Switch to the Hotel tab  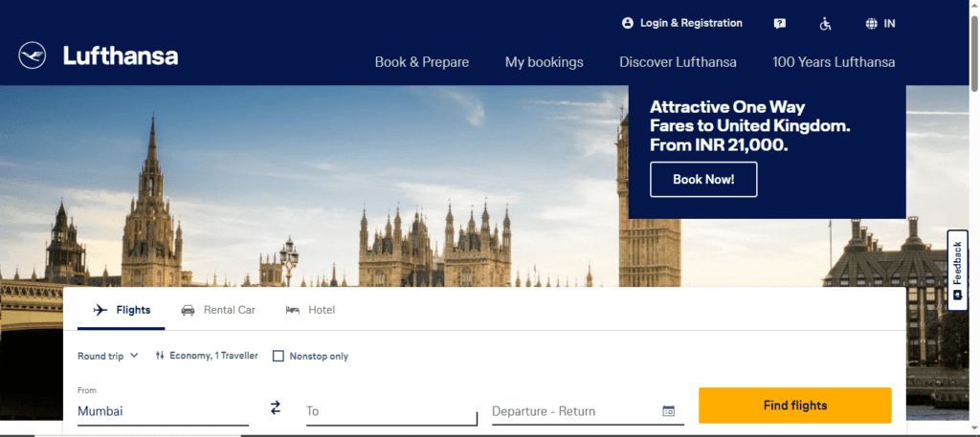click(x=311, y=310)
